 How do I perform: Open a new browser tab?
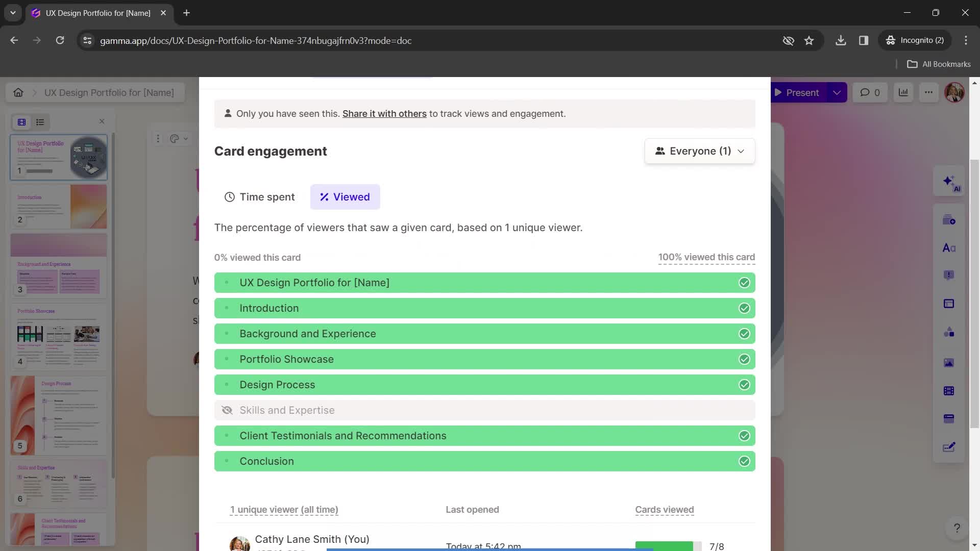[x=186, y=13]
